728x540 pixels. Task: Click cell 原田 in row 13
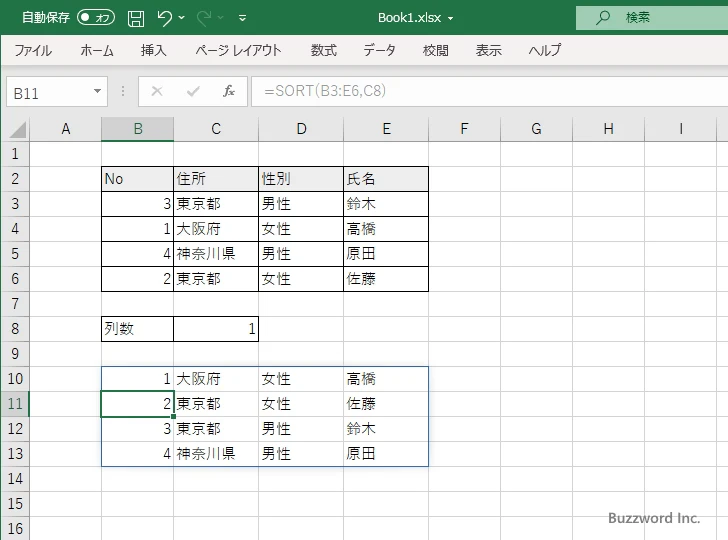(386, 454)
